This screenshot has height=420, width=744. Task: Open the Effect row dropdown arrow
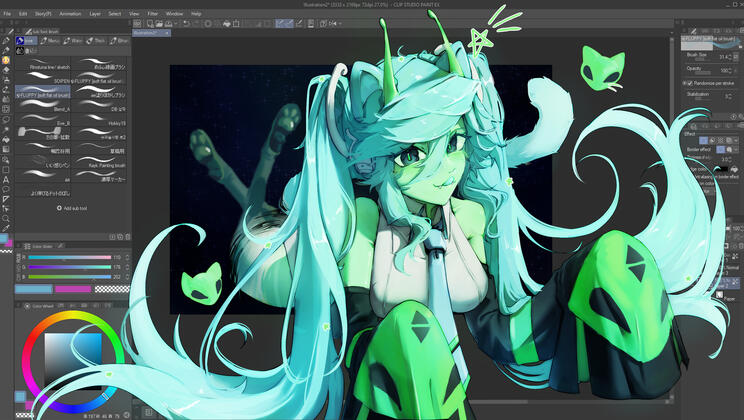[735, 140]
